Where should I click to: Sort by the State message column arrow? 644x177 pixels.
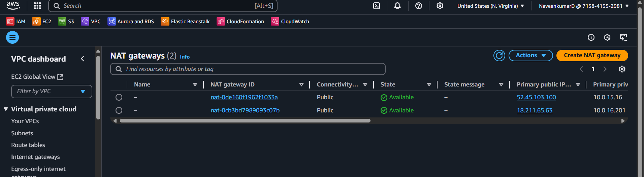point(501,84)
